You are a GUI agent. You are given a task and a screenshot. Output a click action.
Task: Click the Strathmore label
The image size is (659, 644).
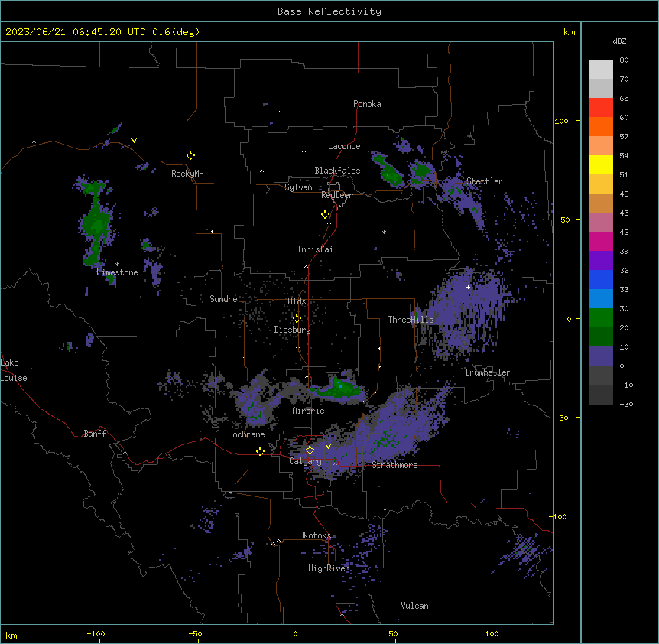[394, 465]
